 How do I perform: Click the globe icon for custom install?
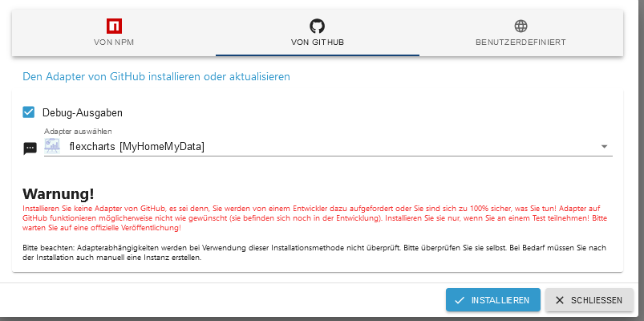[520, 26]
